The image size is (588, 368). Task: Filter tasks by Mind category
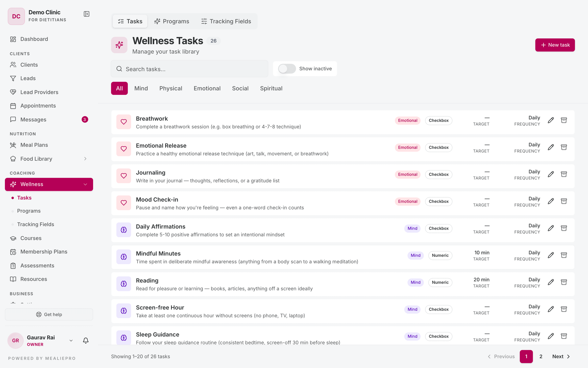pyautogui.click(x=141, y=88)
